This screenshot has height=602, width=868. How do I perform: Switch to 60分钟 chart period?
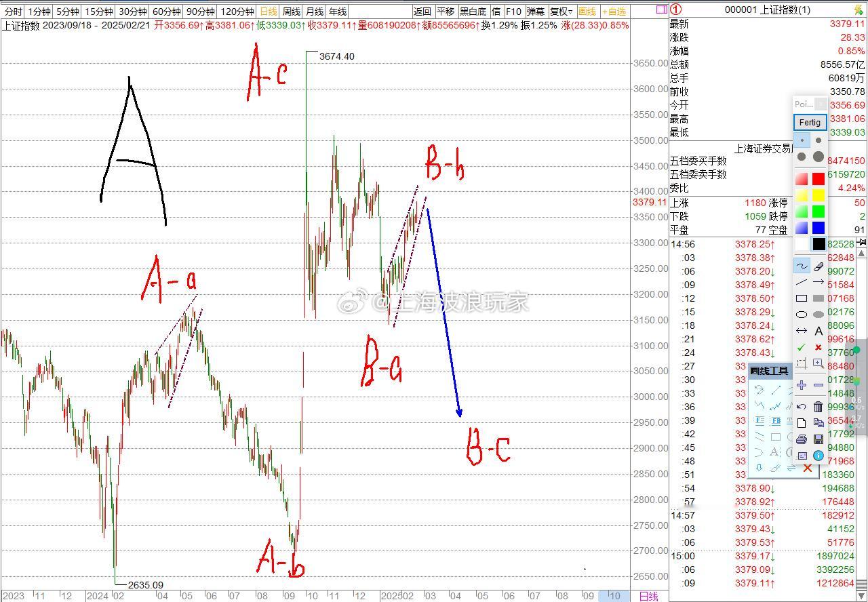[167, 12]
